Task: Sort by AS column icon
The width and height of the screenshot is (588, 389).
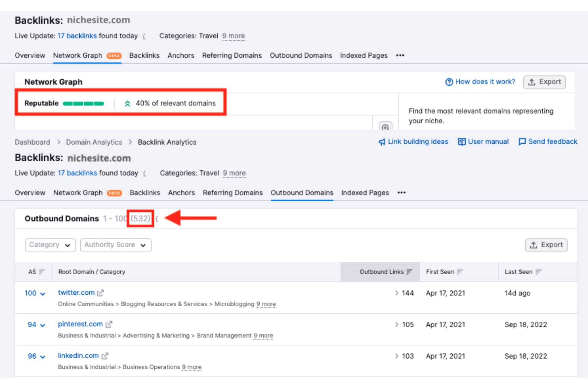Action: [x=42, y=272]
